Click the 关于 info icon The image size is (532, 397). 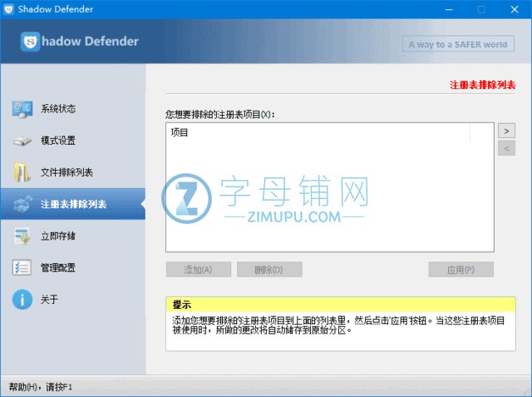tap(22, 299)
